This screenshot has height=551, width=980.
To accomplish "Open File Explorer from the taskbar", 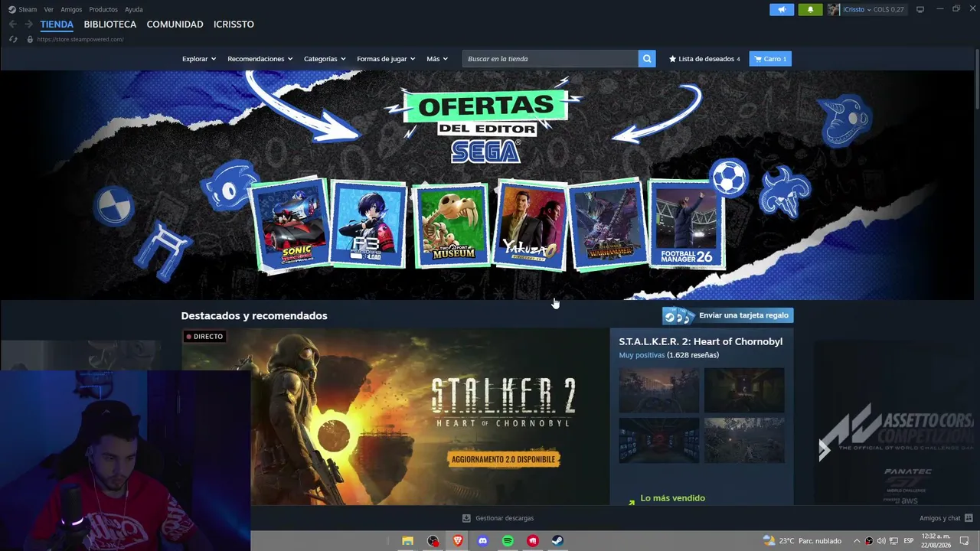I will 407,541.
